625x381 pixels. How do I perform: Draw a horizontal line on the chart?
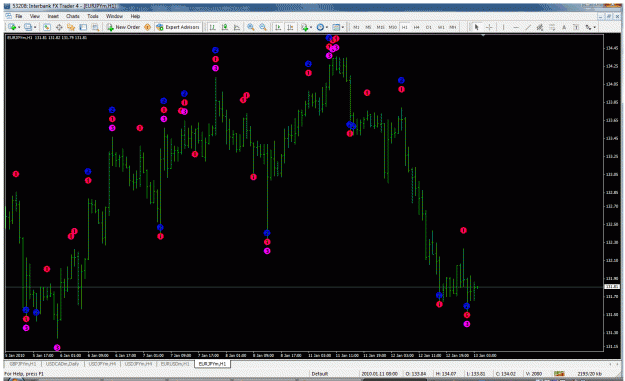point(516,27)
